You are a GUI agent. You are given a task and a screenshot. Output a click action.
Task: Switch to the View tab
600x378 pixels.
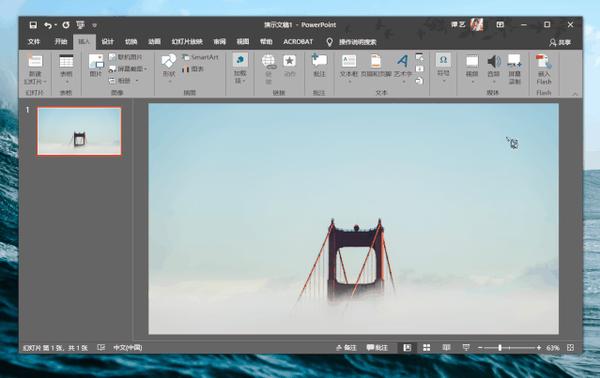(x=243, y=42)
